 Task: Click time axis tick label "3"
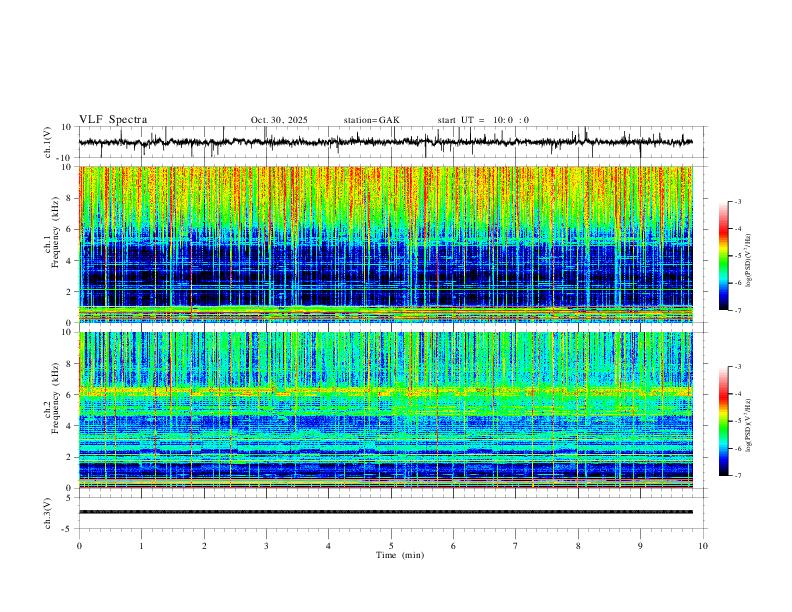coord(266,546)
